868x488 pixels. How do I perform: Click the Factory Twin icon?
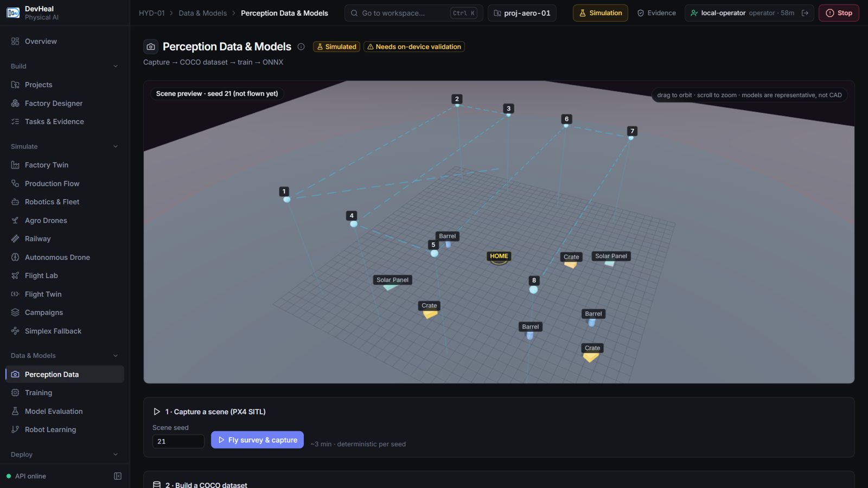[15, 165]
